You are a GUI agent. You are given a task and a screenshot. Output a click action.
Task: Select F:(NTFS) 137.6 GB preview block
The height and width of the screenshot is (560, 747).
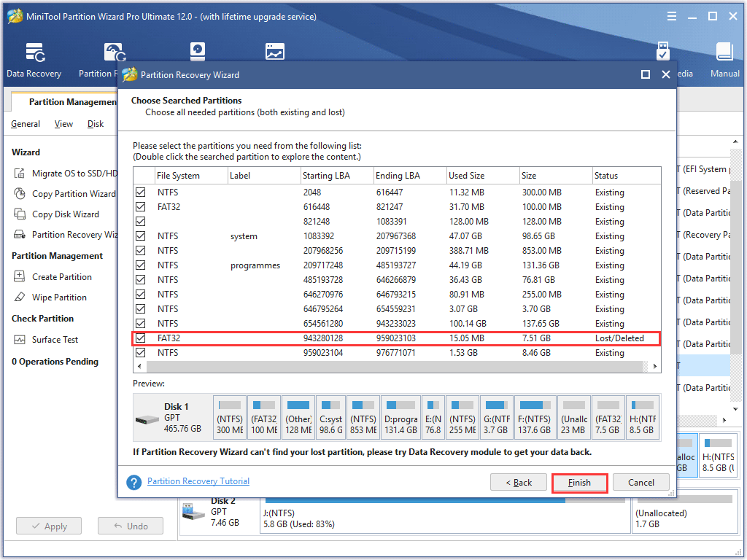pos(535,418)
